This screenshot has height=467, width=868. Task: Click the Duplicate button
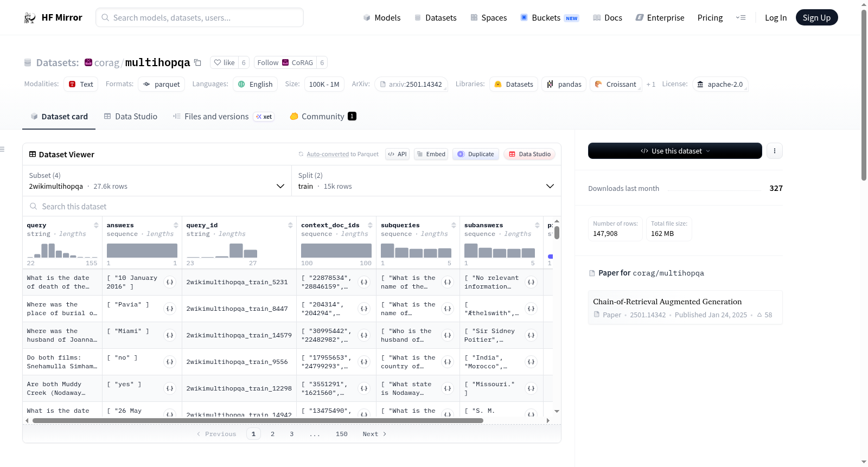(475, 154)
